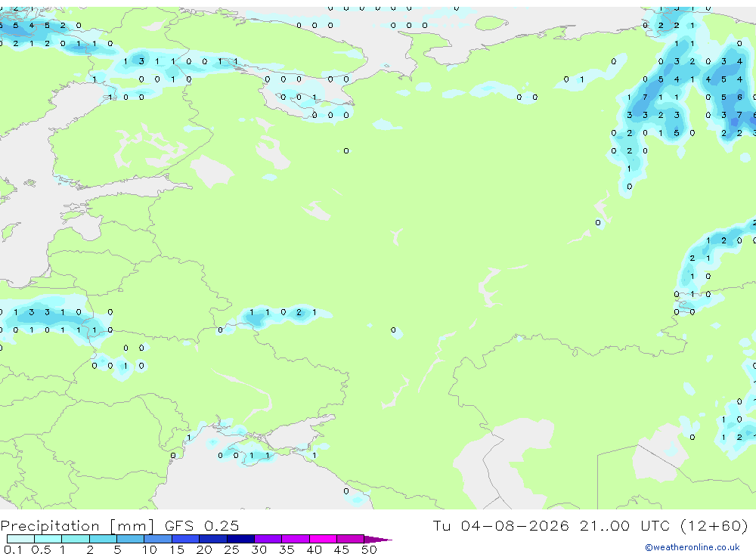Choose the 2–5 mm legend color box

pos(103,539)
